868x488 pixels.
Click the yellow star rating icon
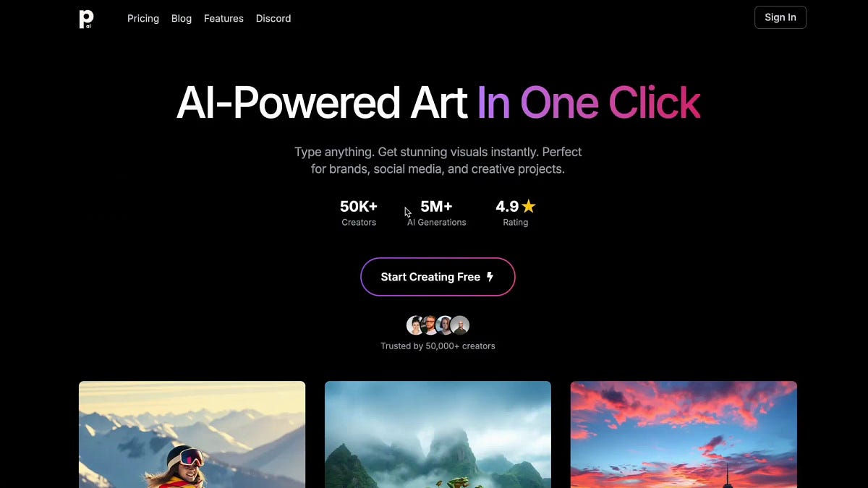[529, 206]
